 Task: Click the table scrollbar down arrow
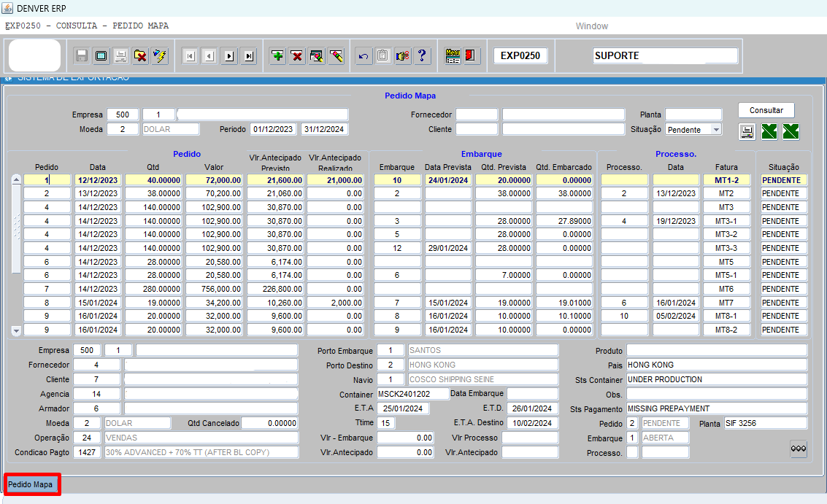click(16, 331)
